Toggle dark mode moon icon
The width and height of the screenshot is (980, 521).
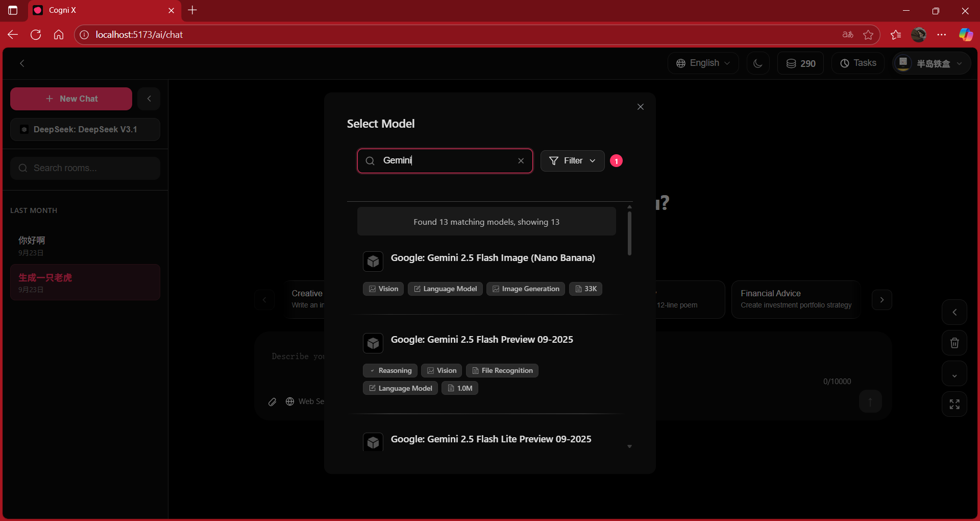pos(758,63)
